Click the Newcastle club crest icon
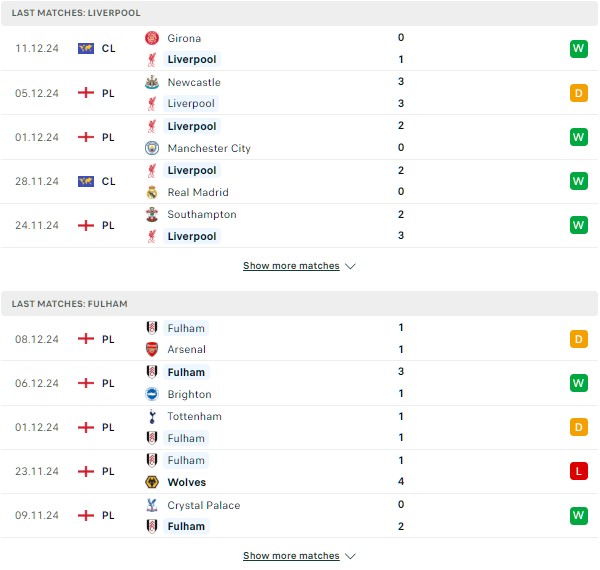 pos(152,82)
